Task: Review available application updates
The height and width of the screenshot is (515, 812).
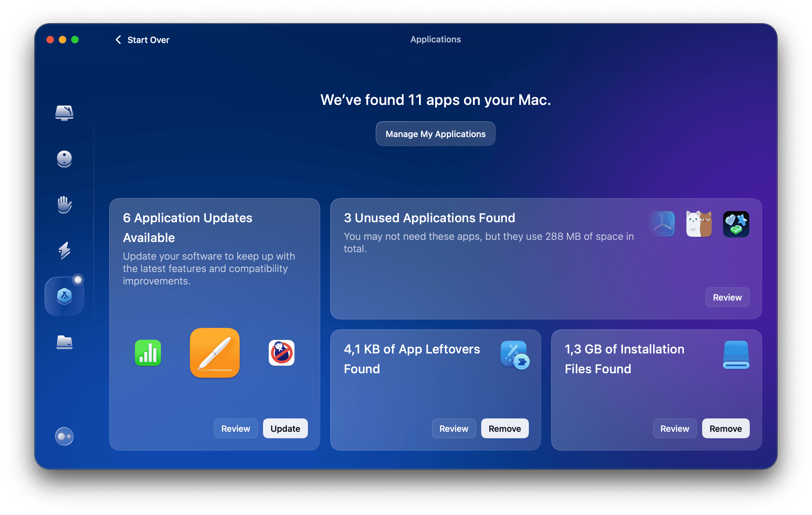Action: pos(235,429)
